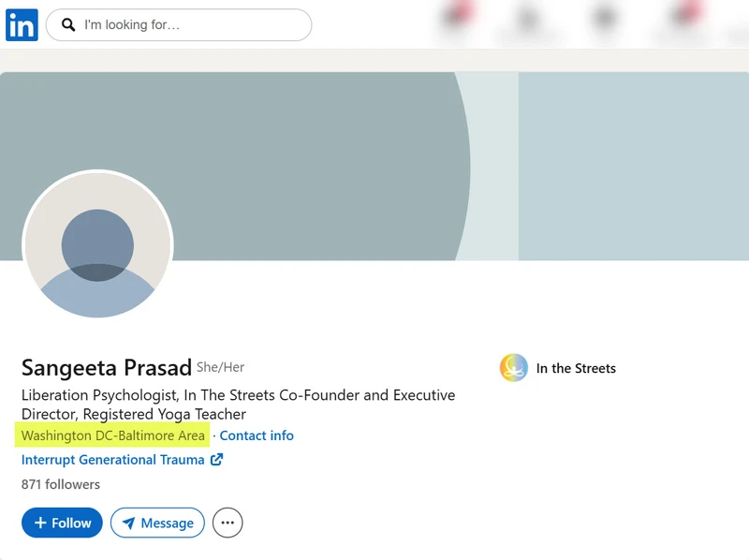The width and height of the screenshot is (749, 560).
Task: Click the search magnifier icon
Action: click(x=68, y=25)
